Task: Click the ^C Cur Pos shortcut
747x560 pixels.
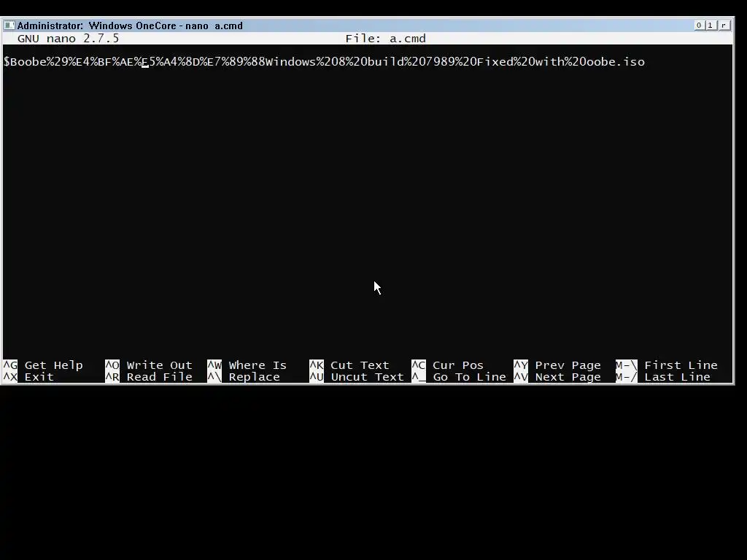Action: (x=447, y=365)
